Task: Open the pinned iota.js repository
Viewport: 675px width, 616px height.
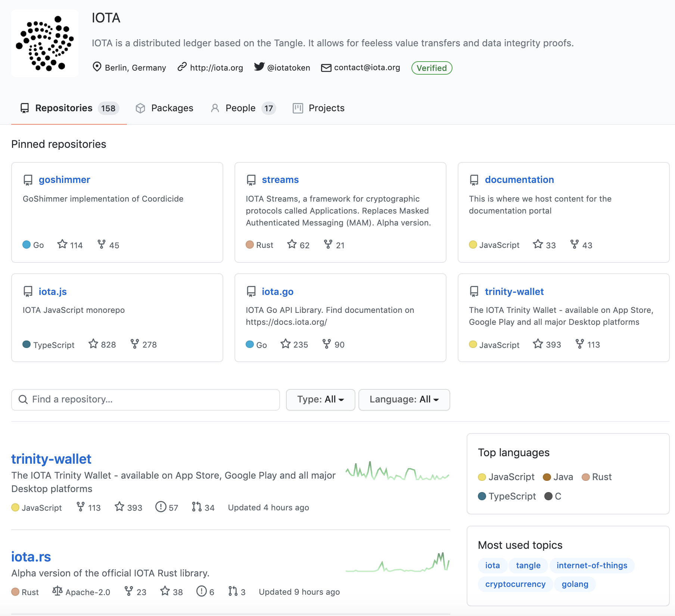Action: (x=53, y=292)
